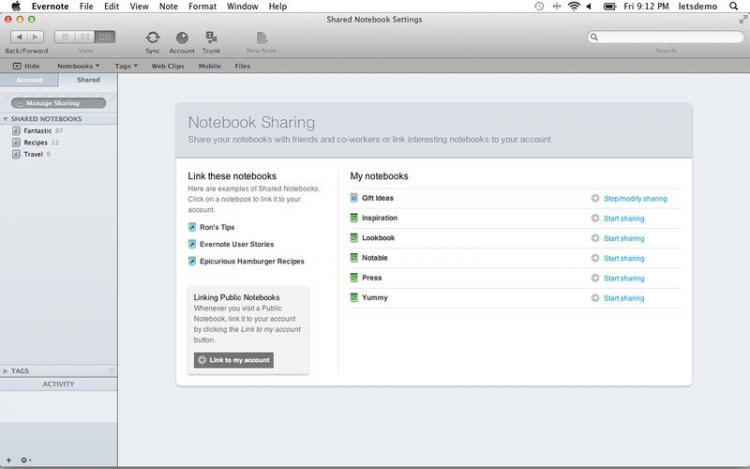The width and height of the screenshot is (750, 469).
Task: Click the Press notebook icon
Action: pos(354,278)
